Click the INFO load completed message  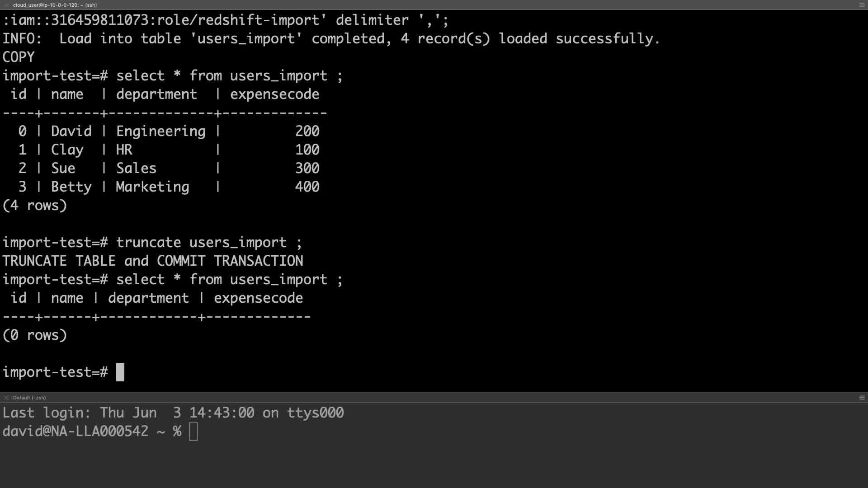(x=331, y=39)
